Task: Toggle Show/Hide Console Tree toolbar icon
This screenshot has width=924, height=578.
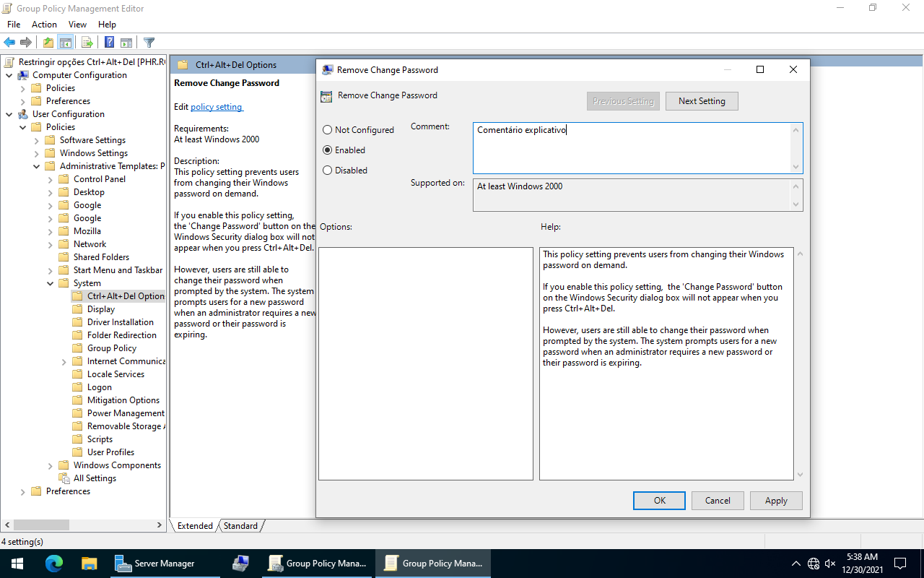Action: click(x=66, y=43)
